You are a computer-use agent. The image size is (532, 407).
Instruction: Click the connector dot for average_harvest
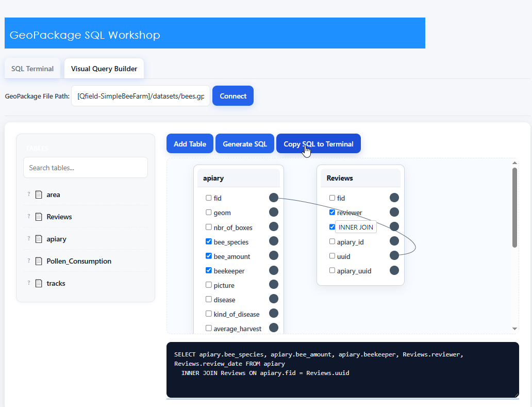pyautogui.click(x=274, y=328)
